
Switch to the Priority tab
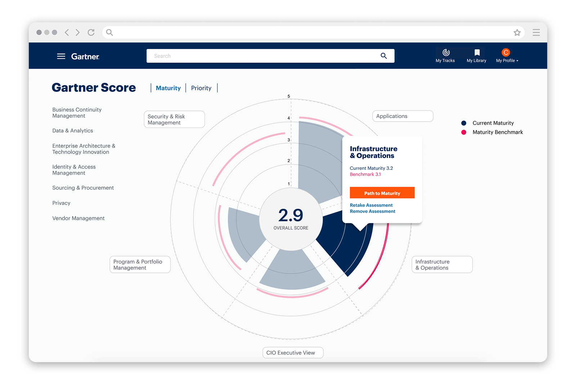[x=201, y=88]
